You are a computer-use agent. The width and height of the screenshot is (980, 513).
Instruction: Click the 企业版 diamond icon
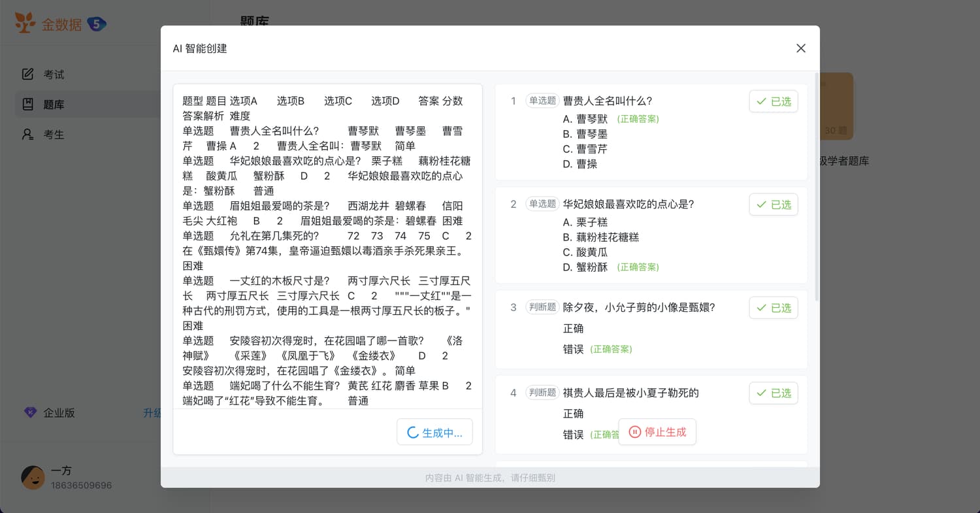click(x=30, y=412)
